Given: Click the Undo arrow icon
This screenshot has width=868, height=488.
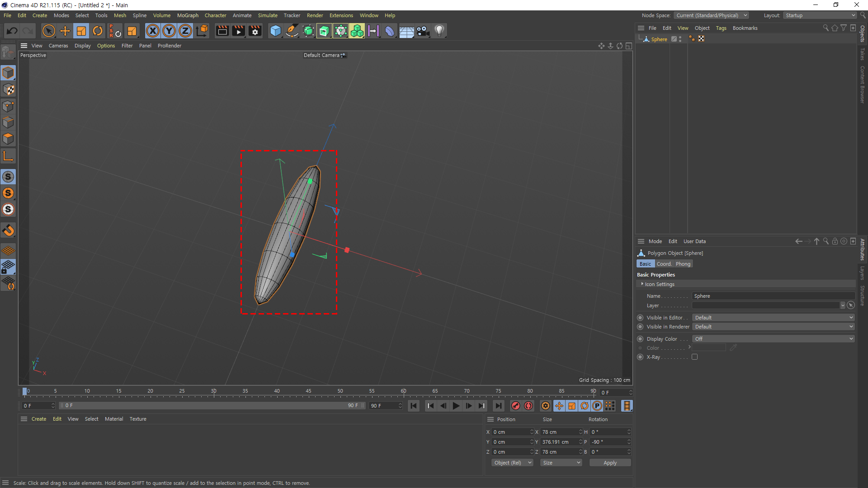Looking at the screenshot, I should [x=12, y=31].
